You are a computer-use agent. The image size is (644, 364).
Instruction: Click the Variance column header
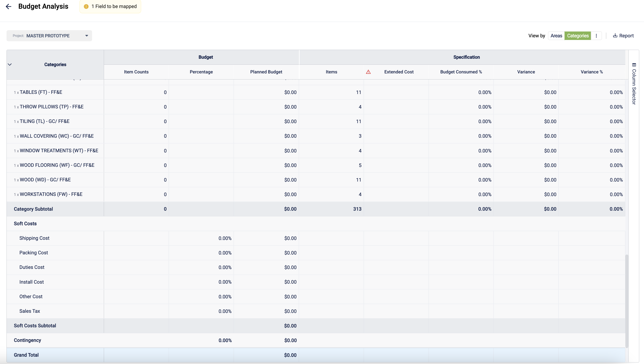[526, 72]
